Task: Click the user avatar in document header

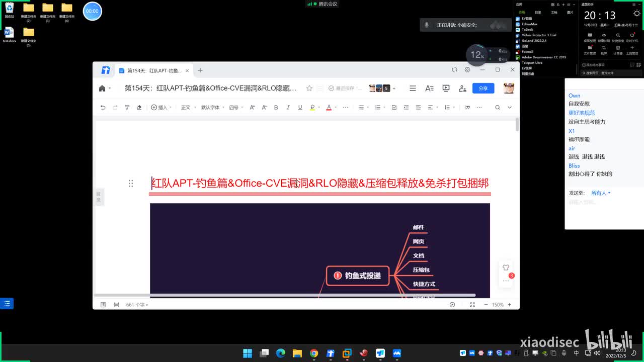Action: tap(509, 88)
